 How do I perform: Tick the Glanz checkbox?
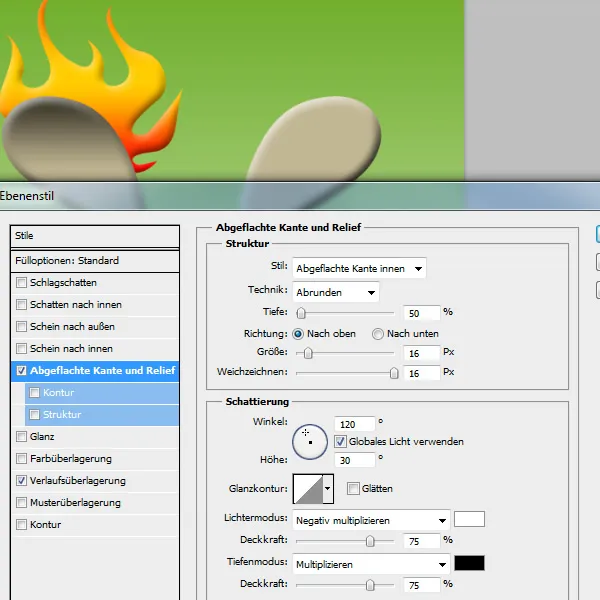tap(21, 437)
